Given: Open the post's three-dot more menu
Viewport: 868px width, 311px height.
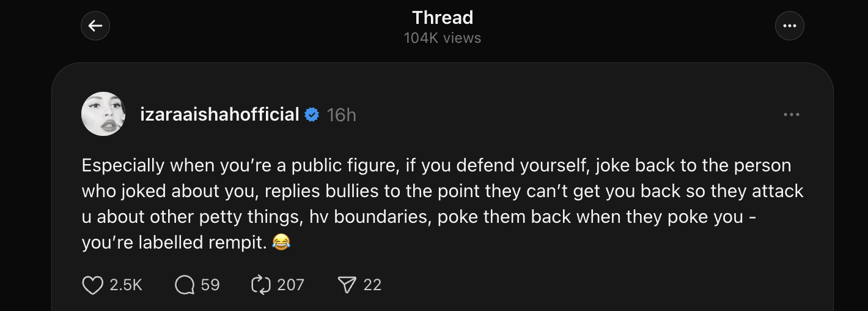Looking at the screenshot, I should [x=791, y=114].
